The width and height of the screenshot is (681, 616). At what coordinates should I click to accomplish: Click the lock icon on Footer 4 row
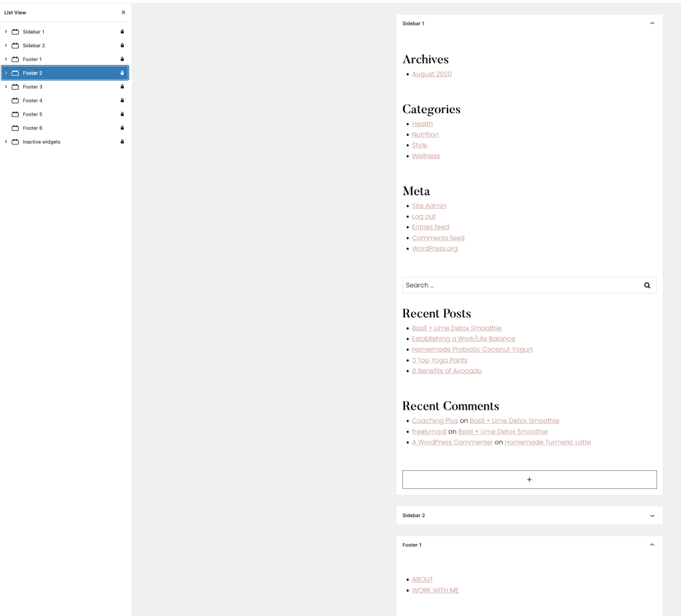click(122, 100)
